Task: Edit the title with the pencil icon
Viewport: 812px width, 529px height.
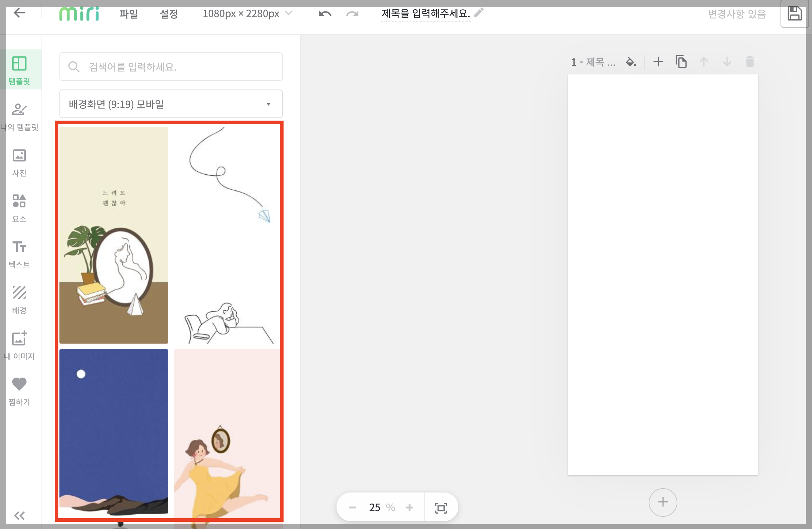Action: tap(479, 13)
